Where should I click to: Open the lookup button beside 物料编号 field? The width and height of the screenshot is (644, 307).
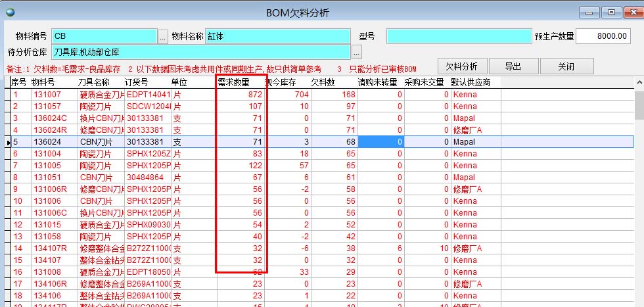(x=162, y=37)
